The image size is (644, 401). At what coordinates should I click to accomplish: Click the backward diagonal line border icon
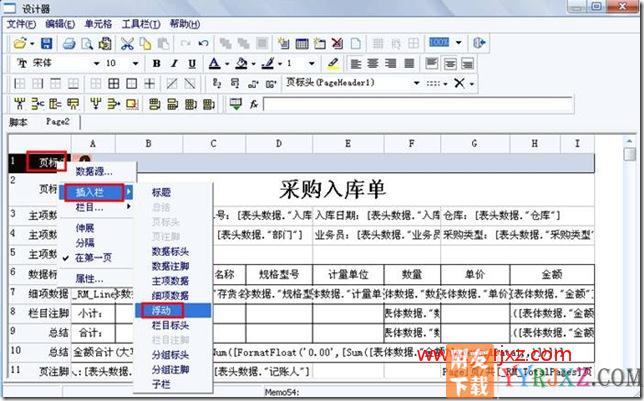coord(190,84)
